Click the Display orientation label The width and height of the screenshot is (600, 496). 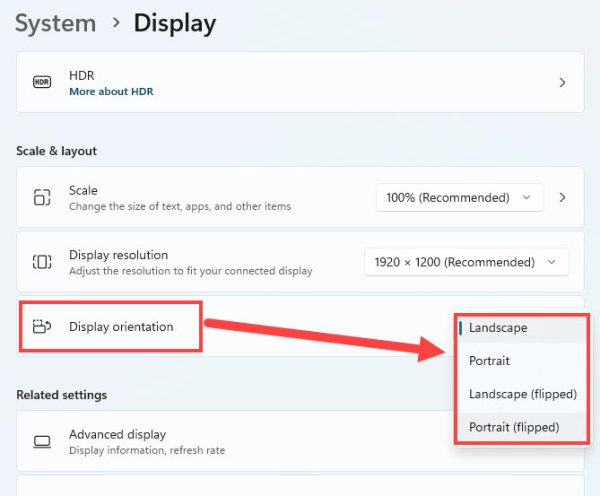pyautogui.click(x=121, y=327)
